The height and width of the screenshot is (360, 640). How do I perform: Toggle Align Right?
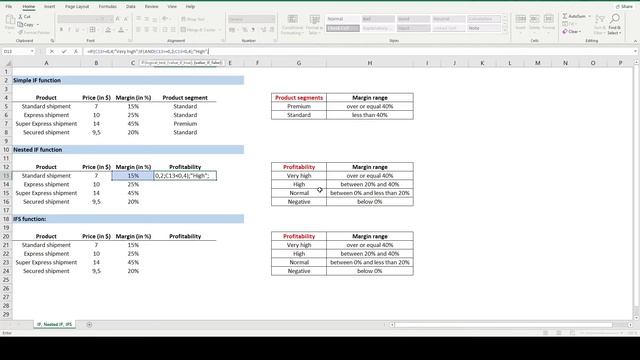point(155,30)
